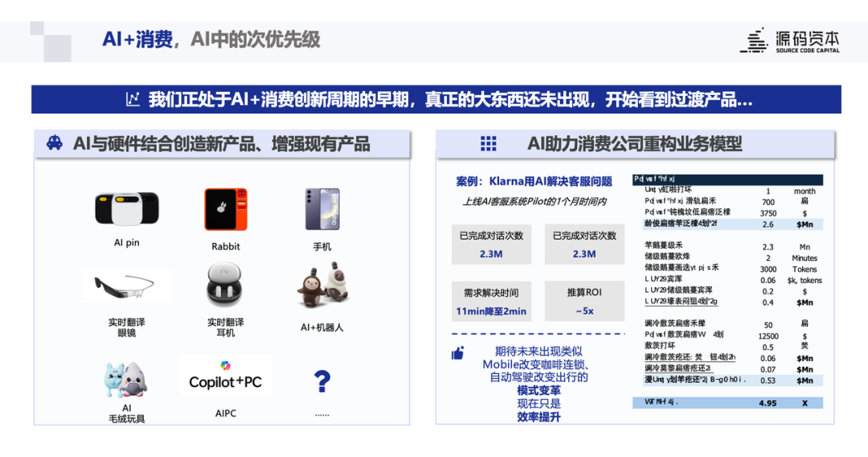Image resolution: width=868 pixels, height=457 pixels.
Task: Click the 4.95 X total row
Action: 727,403
